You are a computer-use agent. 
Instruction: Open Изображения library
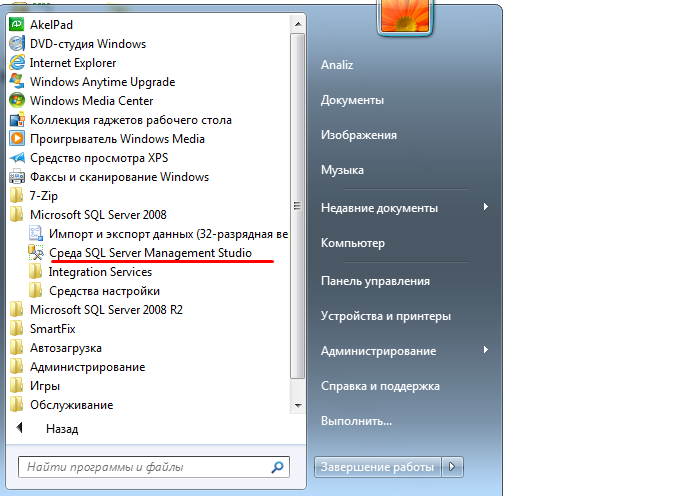[x=359, y=135]
